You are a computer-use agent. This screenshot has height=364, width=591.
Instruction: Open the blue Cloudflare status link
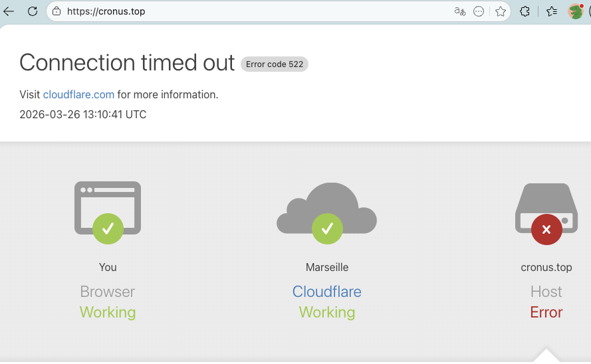pos(326,292)
